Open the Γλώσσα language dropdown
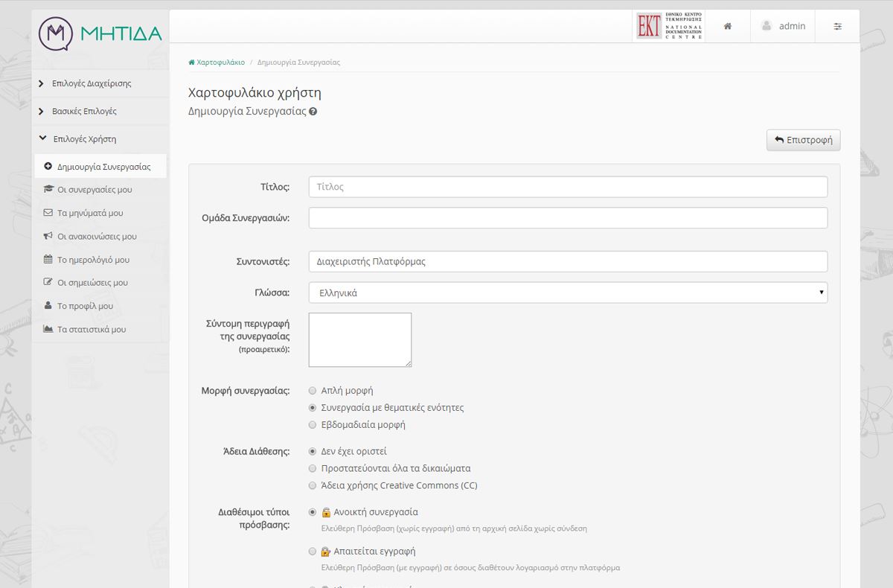Screen dimensions: 893x588 click(567, 293)
